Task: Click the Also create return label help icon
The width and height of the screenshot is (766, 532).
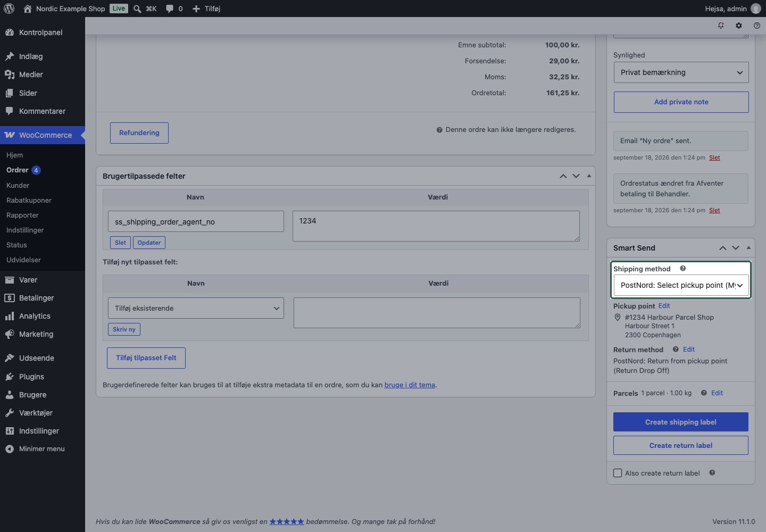Action: tap(712, 473)
